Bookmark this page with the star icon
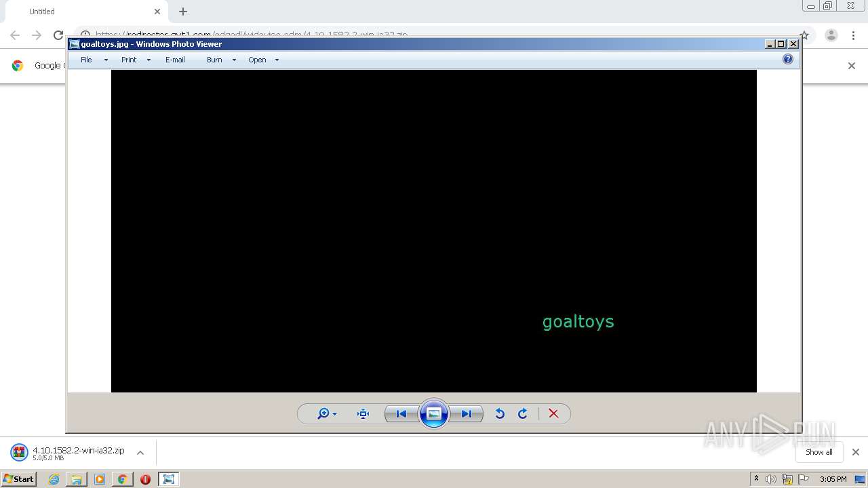Viewport: 868px width, 488px height. (x=804, y=35)
